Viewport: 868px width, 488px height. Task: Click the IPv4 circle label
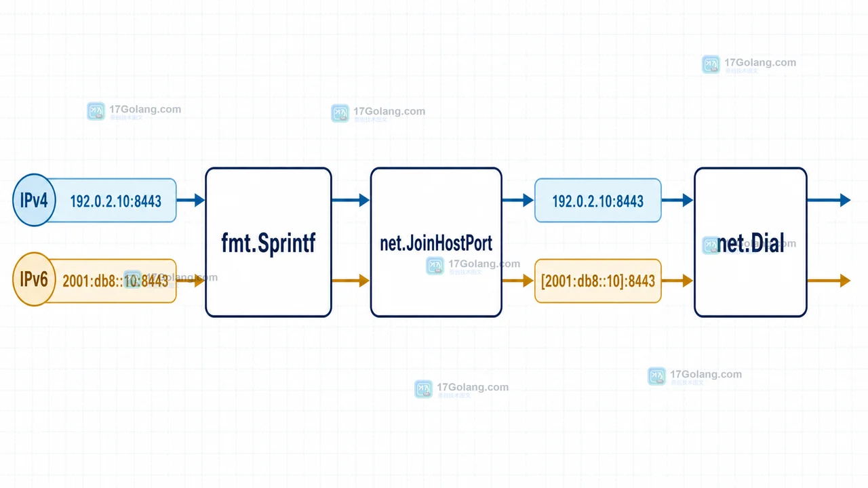click(x=34, y=200)
